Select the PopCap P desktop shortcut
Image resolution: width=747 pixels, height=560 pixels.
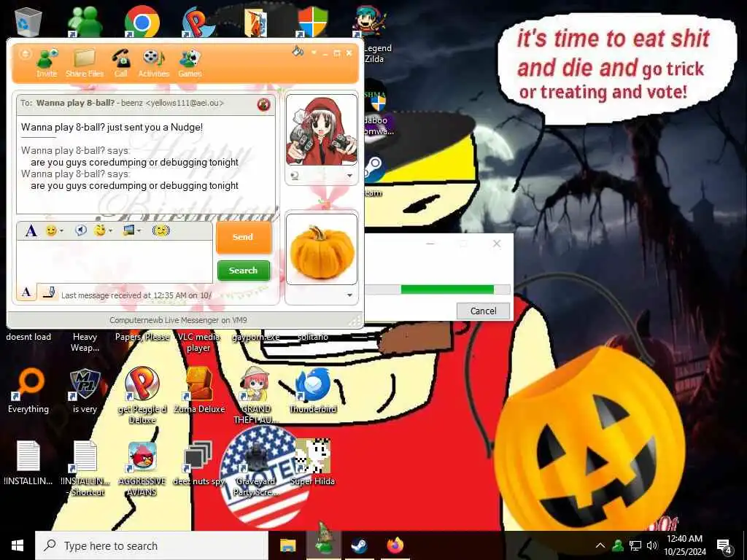[x=198, y=21]
